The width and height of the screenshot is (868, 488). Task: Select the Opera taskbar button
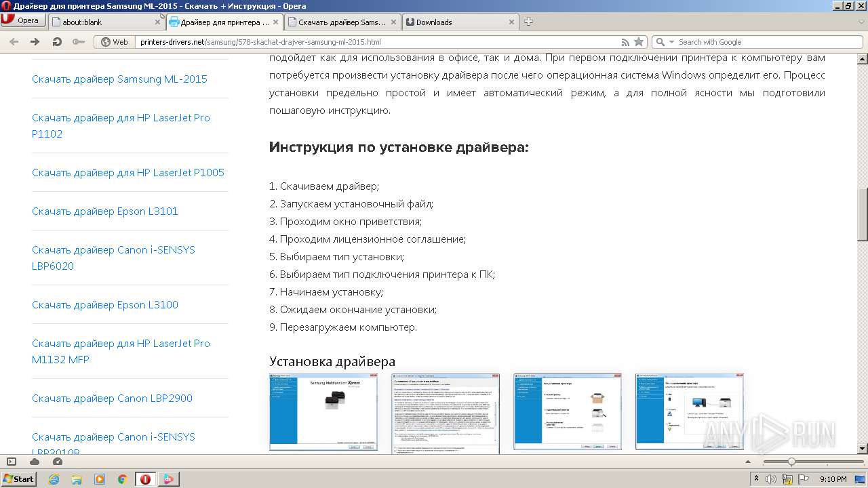[145, 479]
